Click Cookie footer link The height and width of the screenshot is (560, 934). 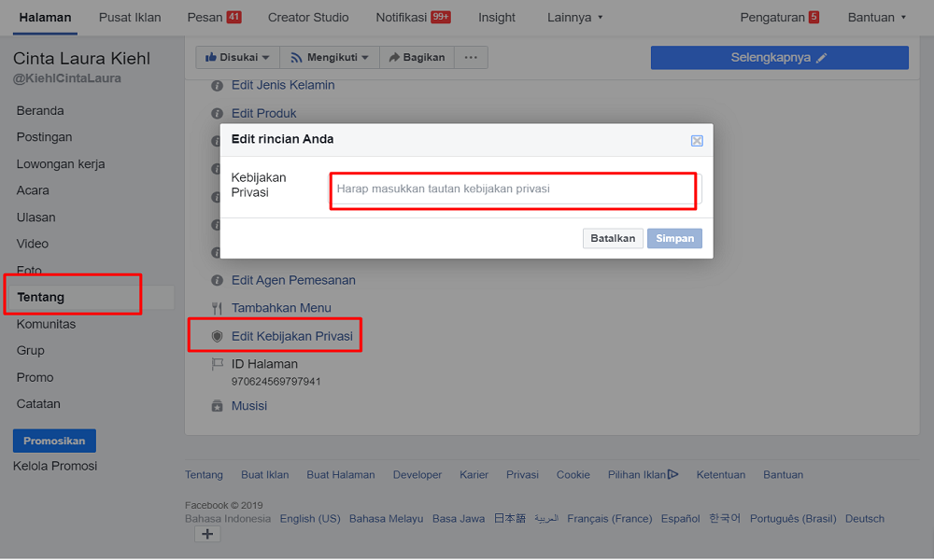pos(573,475)
